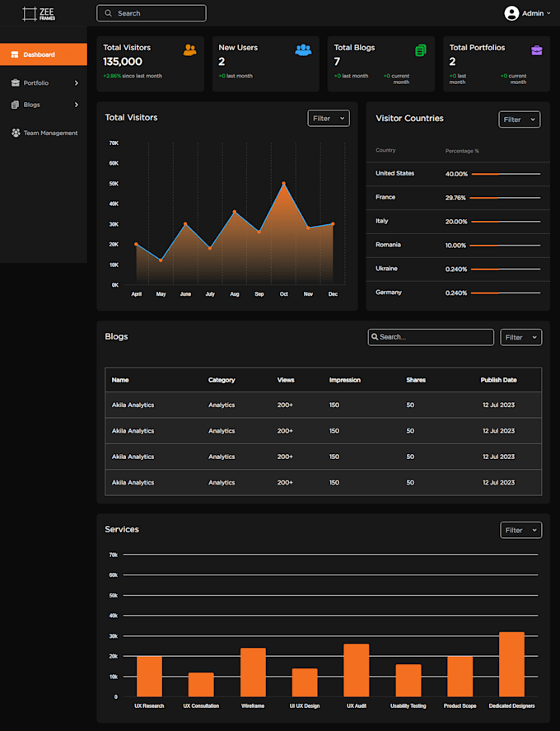Click the Views column header
The width and height of the screenshot is (560, 731).
point(286,380)
